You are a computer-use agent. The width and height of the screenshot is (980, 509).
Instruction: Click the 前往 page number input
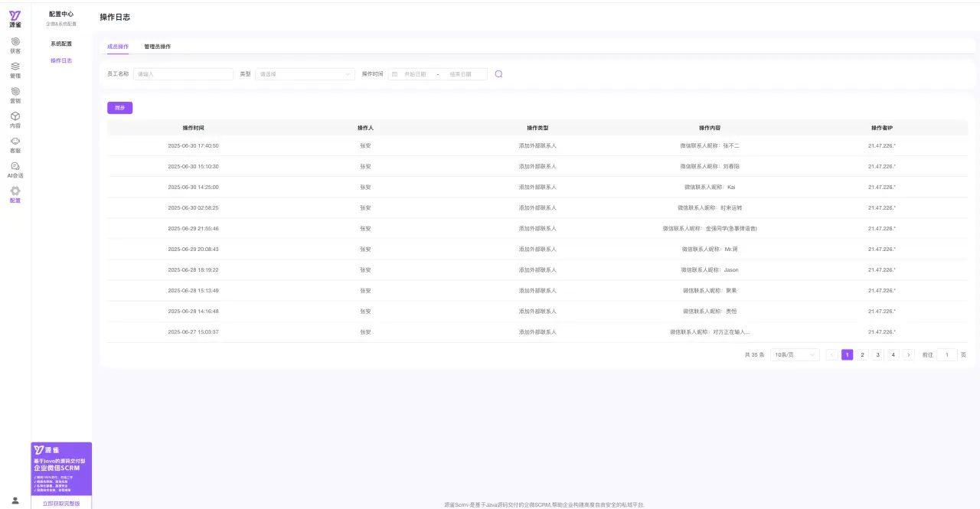coord(947,355)
